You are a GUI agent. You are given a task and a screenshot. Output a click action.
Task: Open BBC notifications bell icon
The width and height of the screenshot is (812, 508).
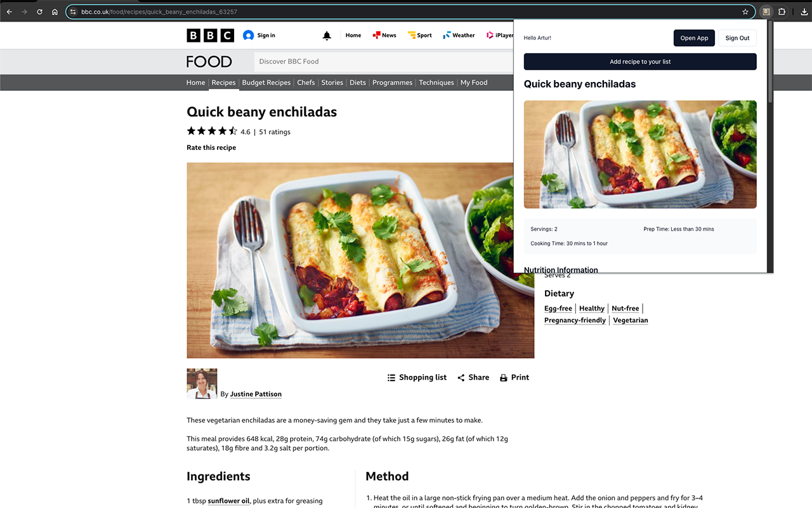327,36
